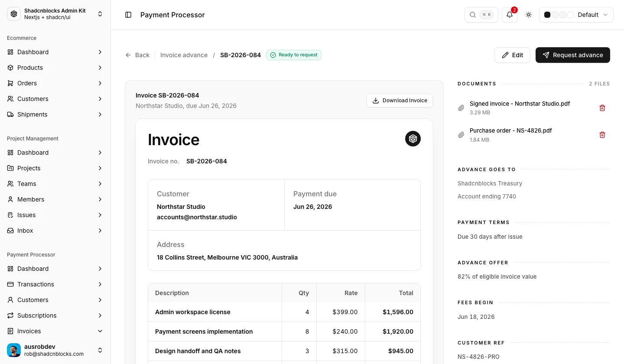This screenshot has width=624, height=364.
Task: Click the total '$1,920.00'
Action: 398,331
